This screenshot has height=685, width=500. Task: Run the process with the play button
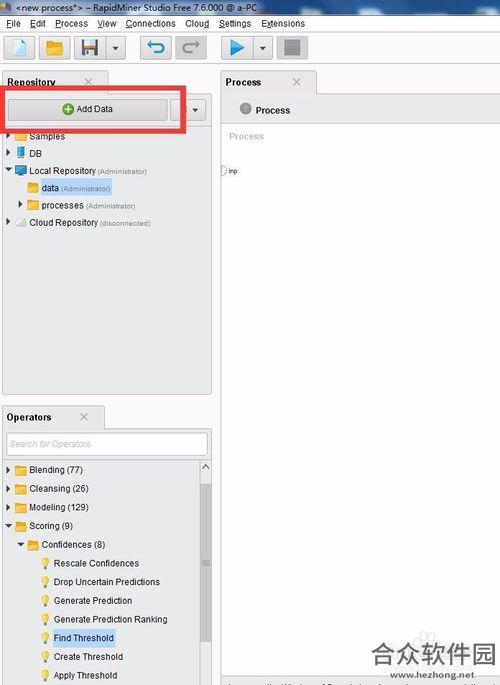pos(237,48)
